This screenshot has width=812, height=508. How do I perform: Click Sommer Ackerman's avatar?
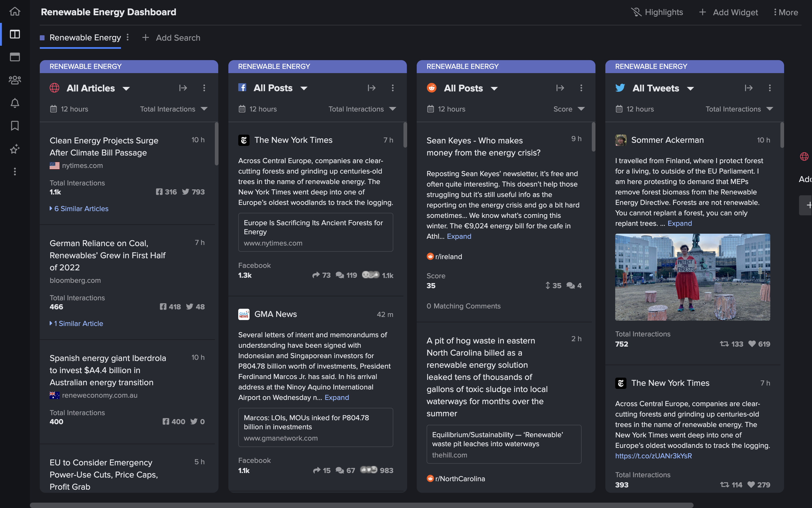(x=621, y=140)
